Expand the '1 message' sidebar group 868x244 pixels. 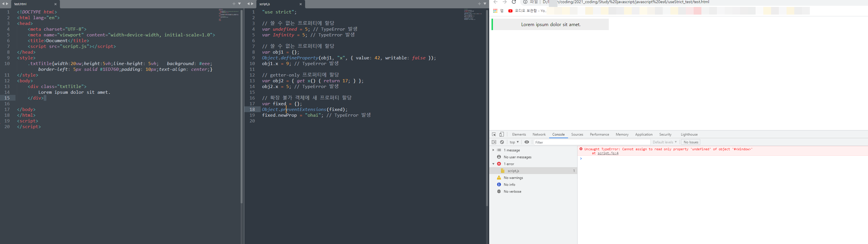(493, 150)
